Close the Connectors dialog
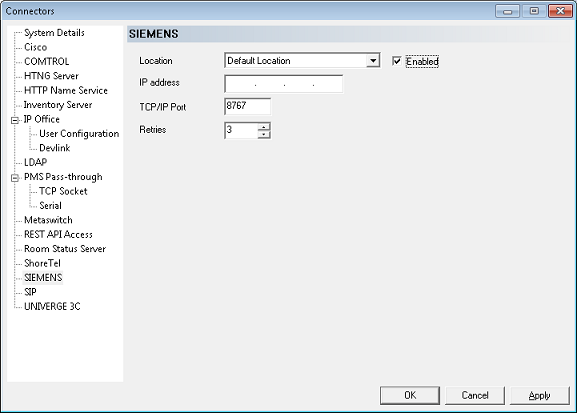The image size is (577, 413). pyautogui.click(x=560, y=11)
